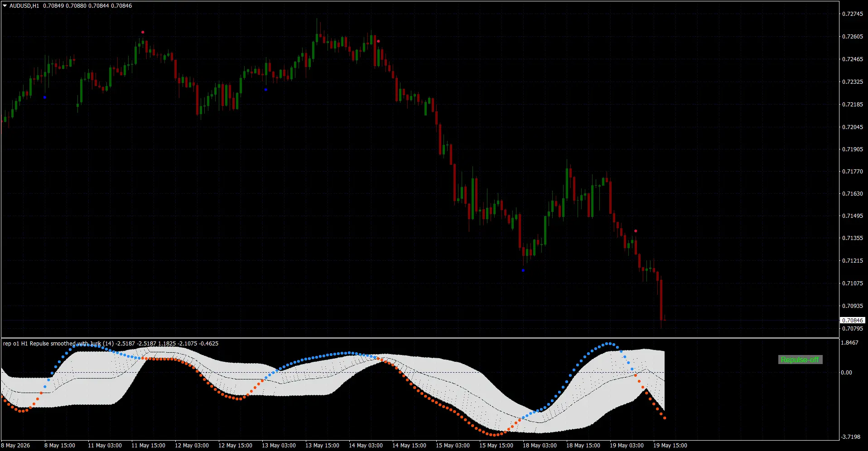Click the 0.72325 price scale label

pos(852,82)
